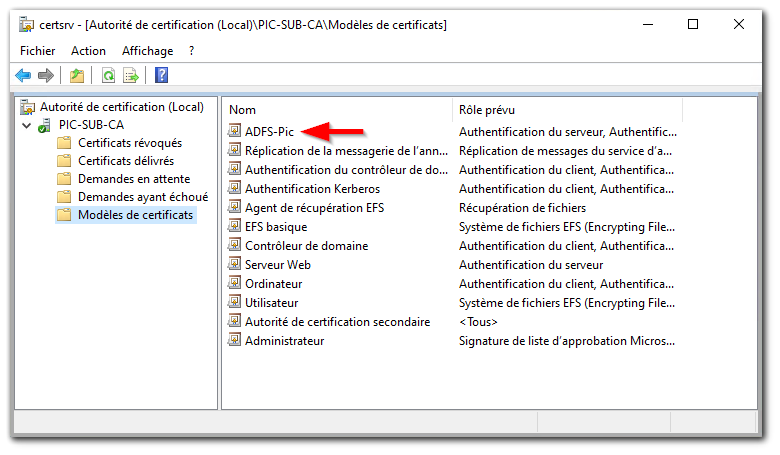
Task: Open the ? help menu
Action: tap(192, 51)
